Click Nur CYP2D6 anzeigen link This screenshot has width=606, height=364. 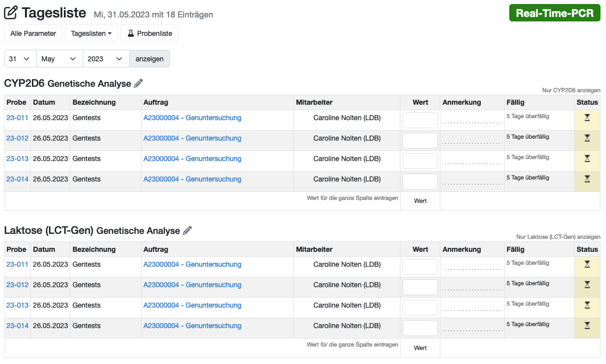[571, 90]
